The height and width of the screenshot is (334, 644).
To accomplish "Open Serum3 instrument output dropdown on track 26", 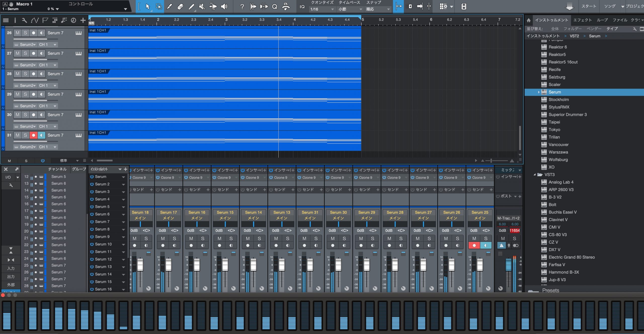I will point(25,45).
